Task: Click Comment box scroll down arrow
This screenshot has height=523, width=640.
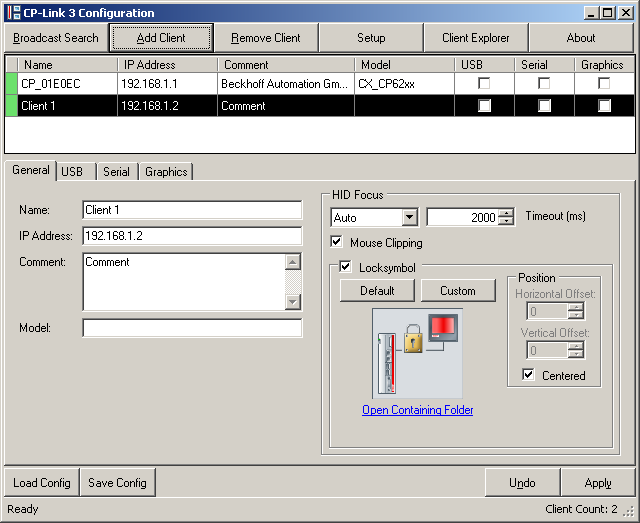Action: pyautogui.click(x=293, y=302)
